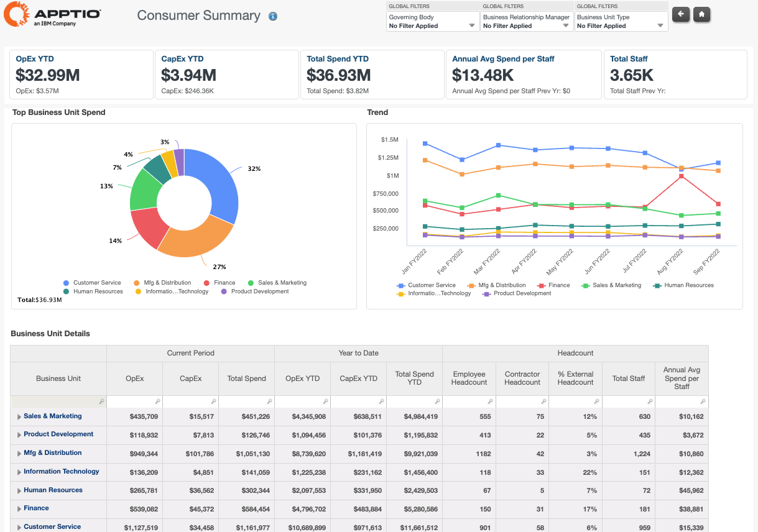Toggle Finance series in Trend legend
Screen dimensions: 758x532
(x=554, y=285)
